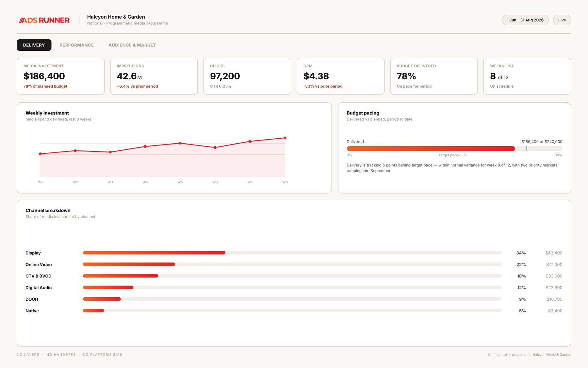Select the Media Investment card
The image size is (588, 368).
coord(61,76)
